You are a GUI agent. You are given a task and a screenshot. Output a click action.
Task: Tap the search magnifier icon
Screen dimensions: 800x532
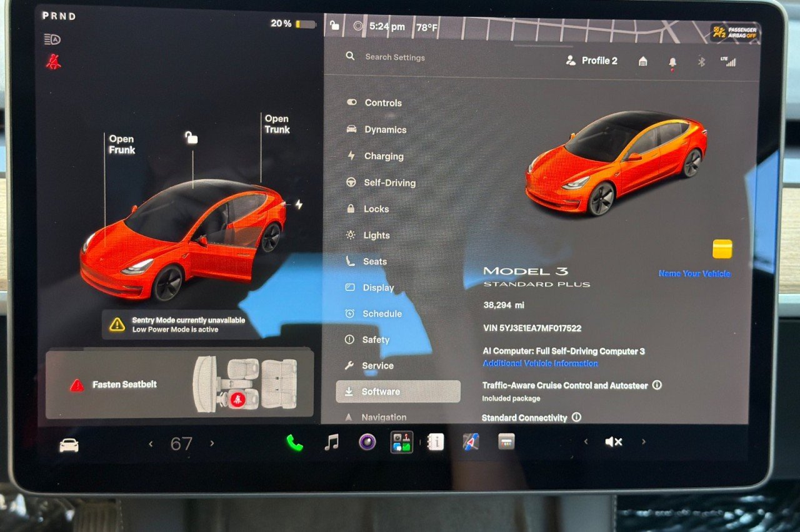tap(350, 56)
